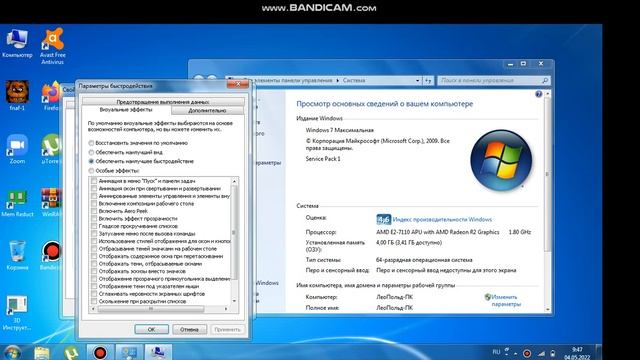Click OK in performance options dialog

pyautogui.click(x=151, y=329)
